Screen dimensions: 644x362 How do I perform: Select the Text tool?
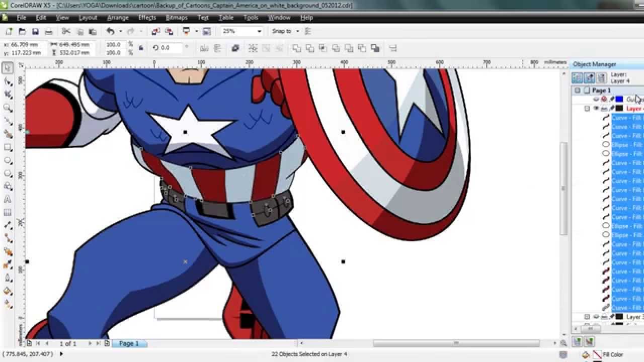(8, 199)
